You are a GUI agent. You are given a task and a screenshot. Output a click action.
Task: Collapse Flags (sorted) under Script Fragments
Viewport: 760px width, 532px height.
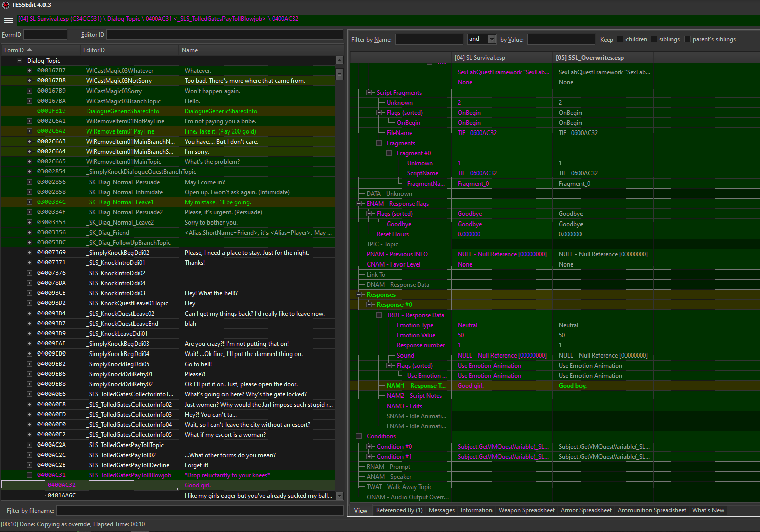click(379, 113)
